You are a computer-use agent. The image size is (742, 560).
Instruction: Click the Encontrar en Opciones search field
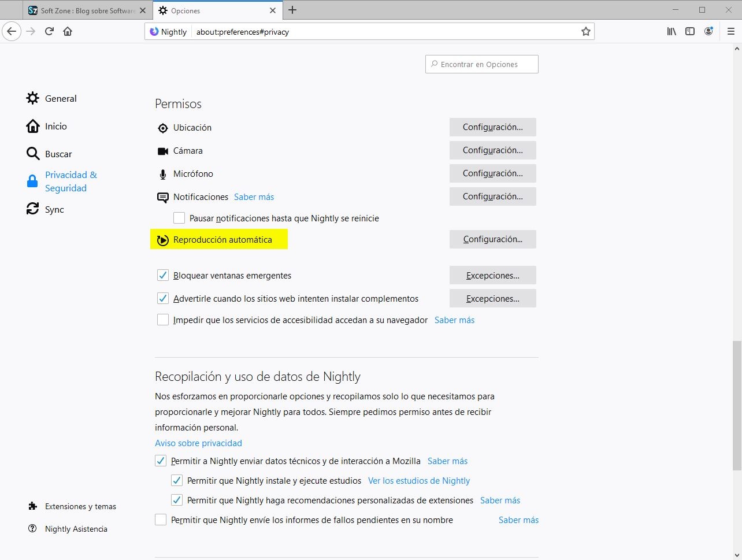coord(482,64)
